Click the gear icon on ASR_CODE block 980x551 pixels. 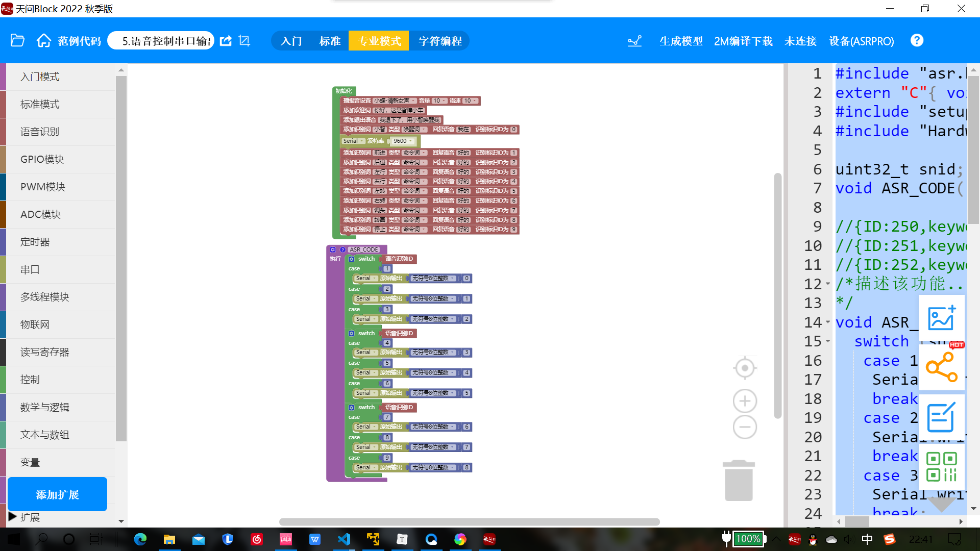coord(333,249)
